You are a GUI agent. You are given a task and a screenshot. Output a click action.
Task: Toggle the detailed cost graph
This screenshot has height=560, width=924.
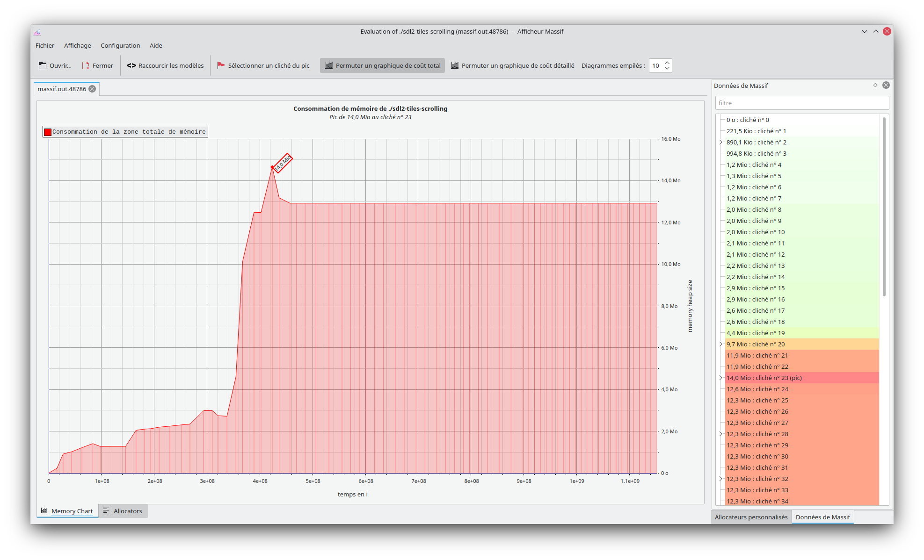[512, 65]
